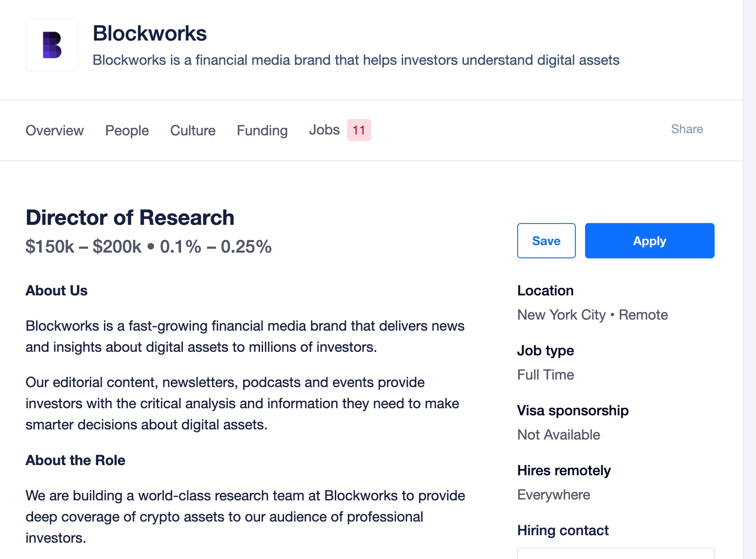Select the Director of Research title
This screenshot has width=756, height=559.
[x=130, y=218]
